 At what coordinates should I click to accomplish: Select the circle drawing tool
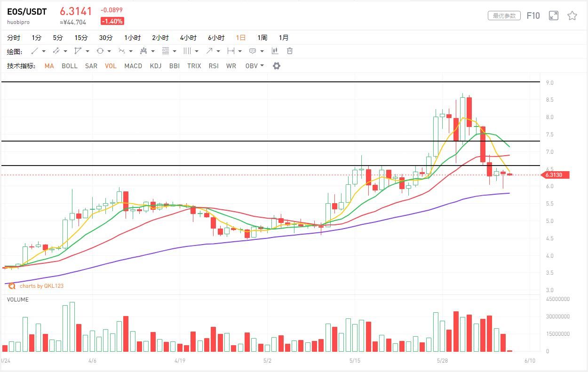point(100,51)
